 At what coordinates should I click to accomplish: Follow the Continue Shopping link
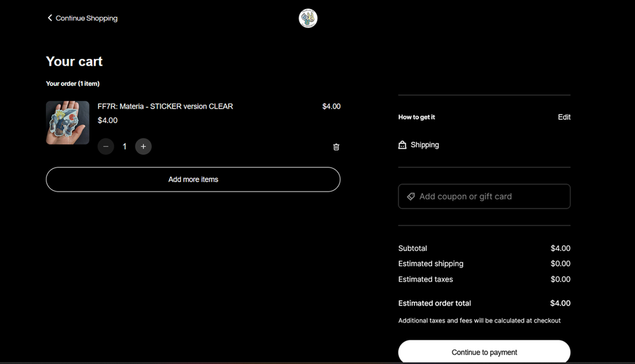[x=86, y=18]
